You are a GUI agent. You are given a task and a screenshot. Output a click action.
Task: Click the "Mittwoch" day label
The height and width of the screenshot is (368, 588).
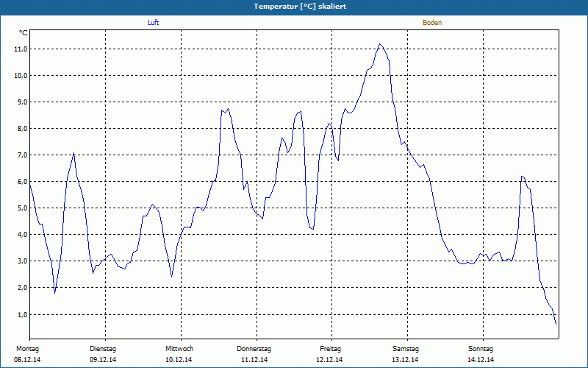pos(179,349)
